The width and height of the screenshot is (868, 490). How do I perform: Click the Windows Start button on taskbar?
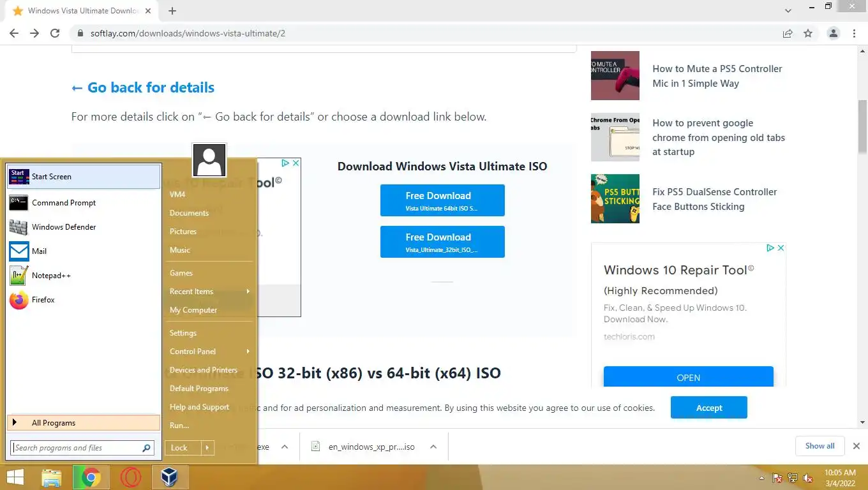16,477
